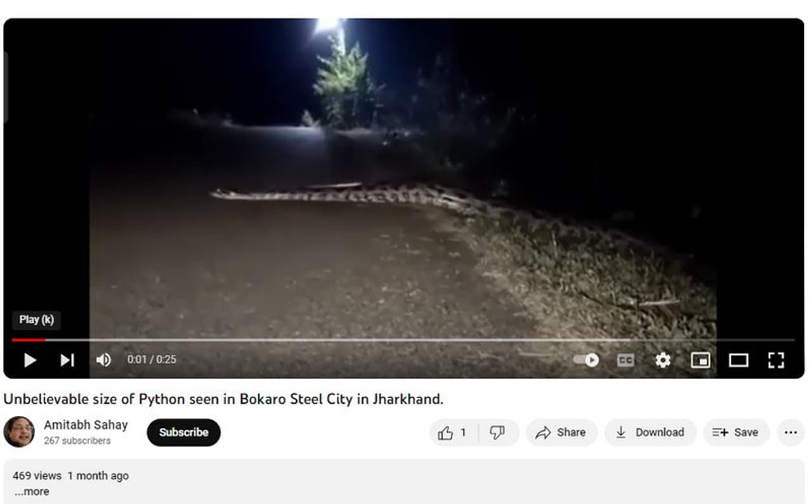Open the more actions menu
Screen dimensions: 812x504
(790, 432)
